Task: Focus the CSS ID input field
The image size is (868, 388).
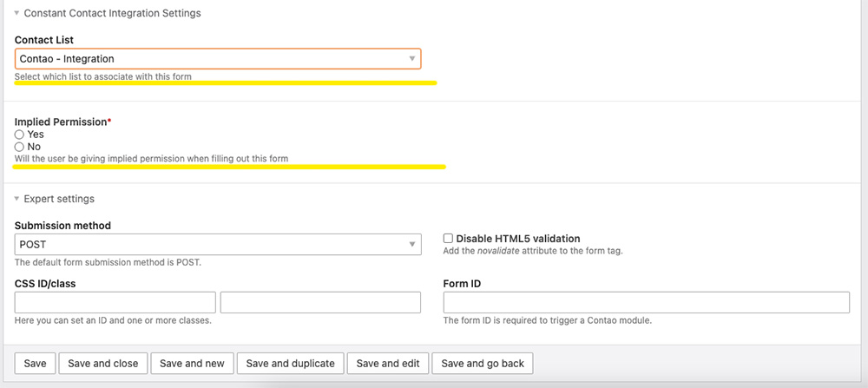Action: coord(115,302)
